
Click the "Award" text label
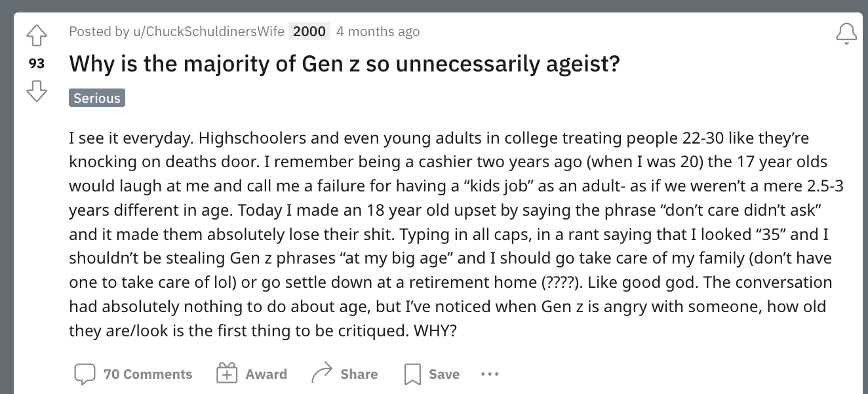266,374
